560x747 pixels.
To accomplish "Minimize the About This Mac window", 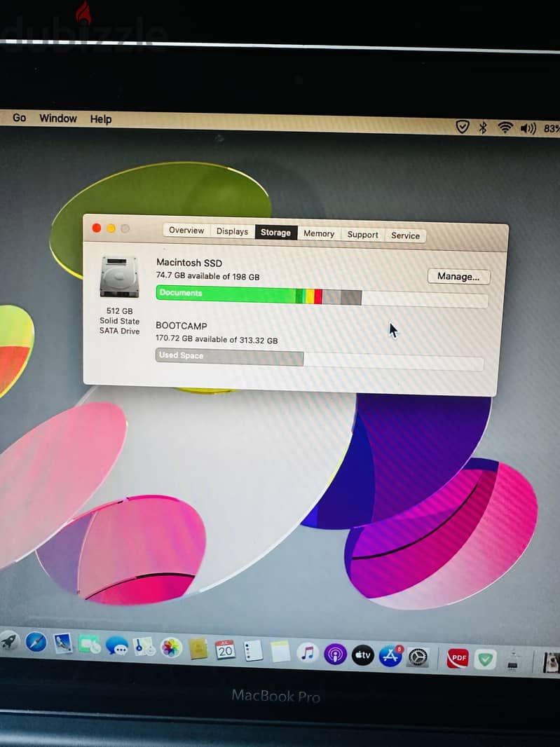I will pos(111,228).
